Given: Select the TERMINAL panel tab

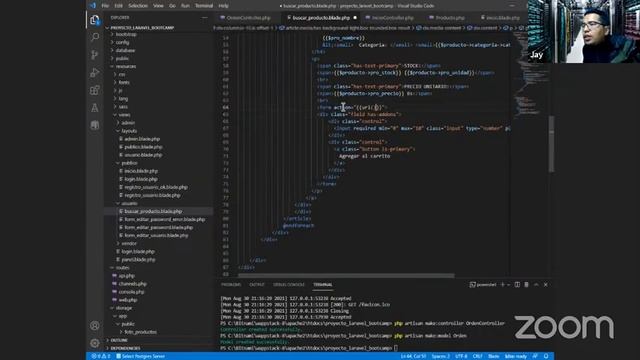Looking at the screenshot, I should coord(323,284).
